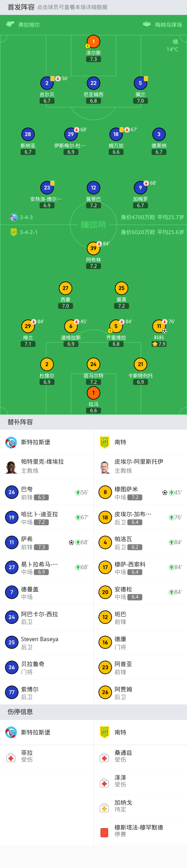Open substitute 穆图萨米 number 8 row
Viewport: 187px width, 868px height.
[x=140, y=492]
